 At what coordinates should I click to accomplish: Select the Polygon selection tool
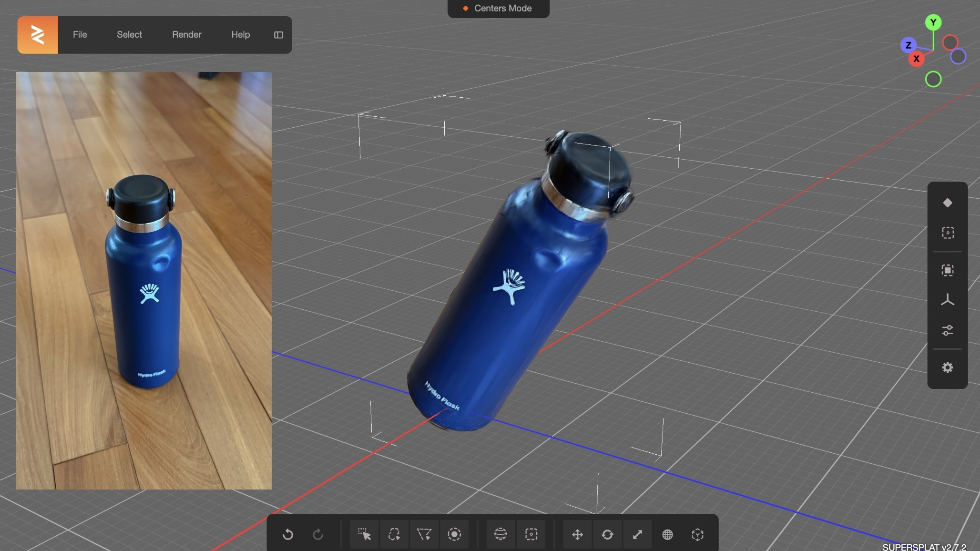424,534
